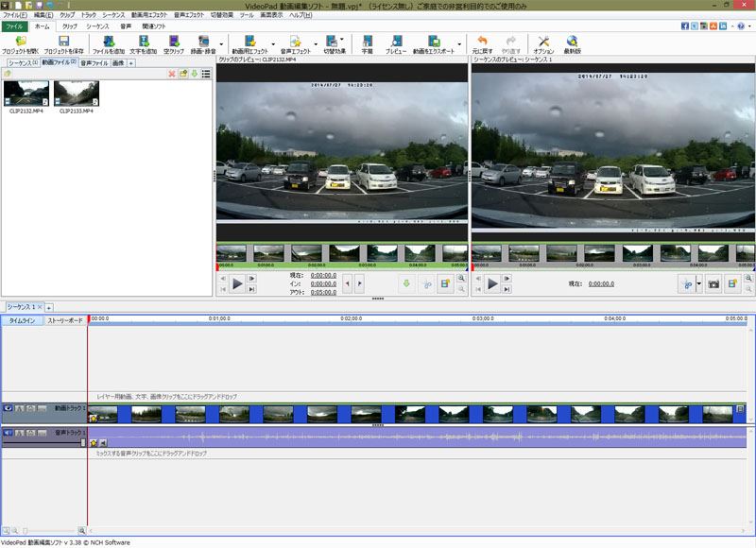The height and width of the screenshot is (548, 756).
Task: Switch to the 音声ファイル bin tab
Action: point(94,62)
